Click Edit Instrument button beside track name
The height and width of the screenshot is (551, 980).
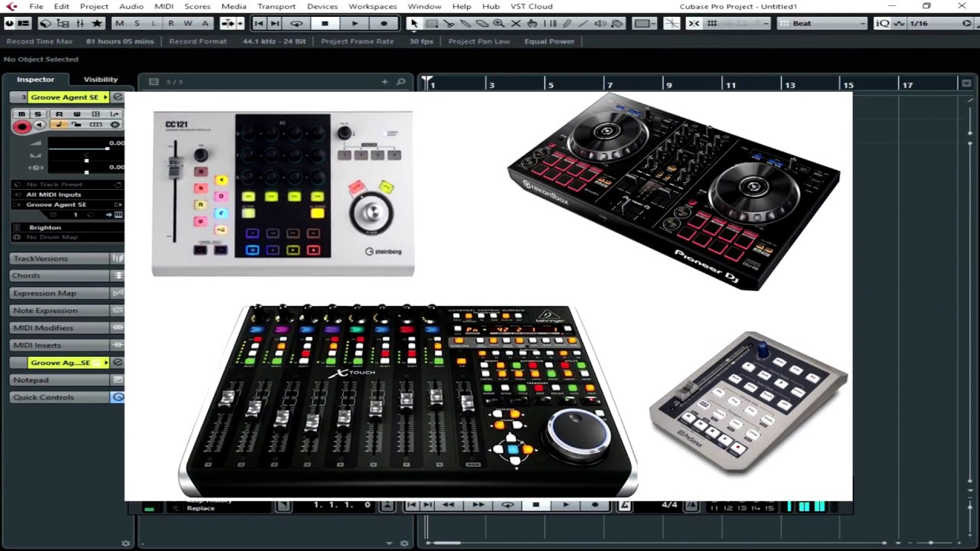point(117,97)
